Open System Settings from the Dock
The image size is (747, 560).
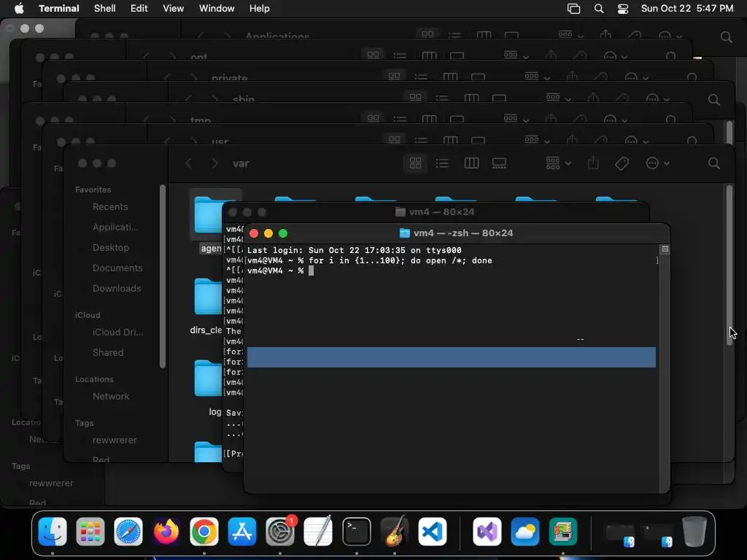[x=280, y=532]
